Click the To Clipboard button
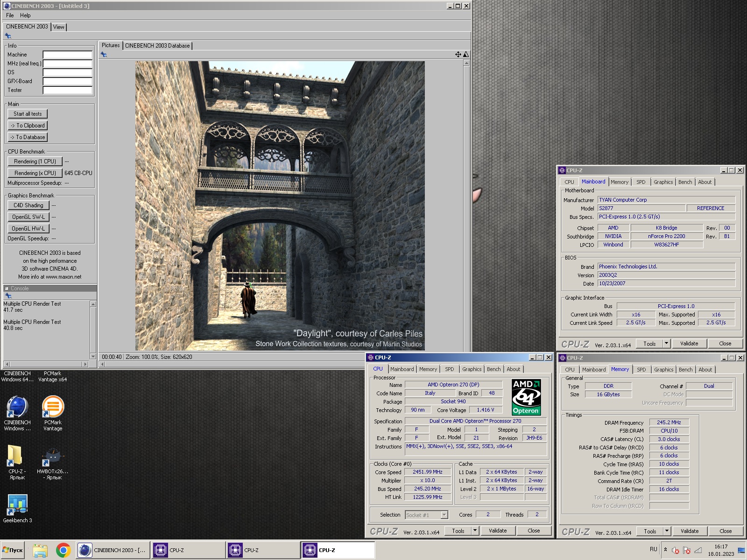Screen dimensions: 747x560 click(28, 126)
